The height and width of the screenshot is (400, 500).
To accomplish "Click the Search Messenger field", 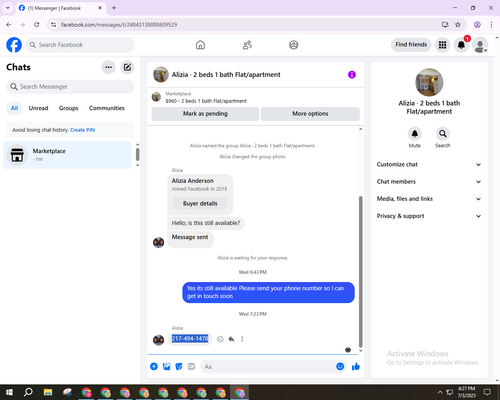I will pyautogui.click(x=70, y=87).
